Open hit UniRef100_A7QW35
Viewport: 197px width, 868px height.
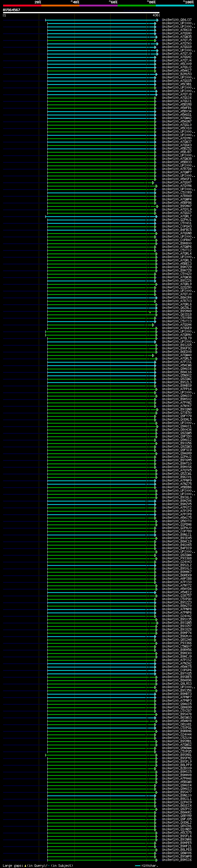pos(177,37)
